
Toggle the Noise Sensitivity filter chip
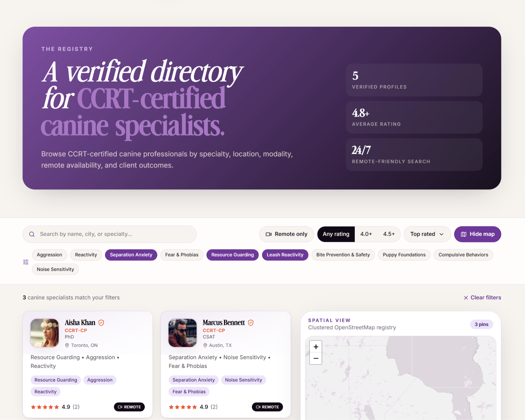pos(55,269)
